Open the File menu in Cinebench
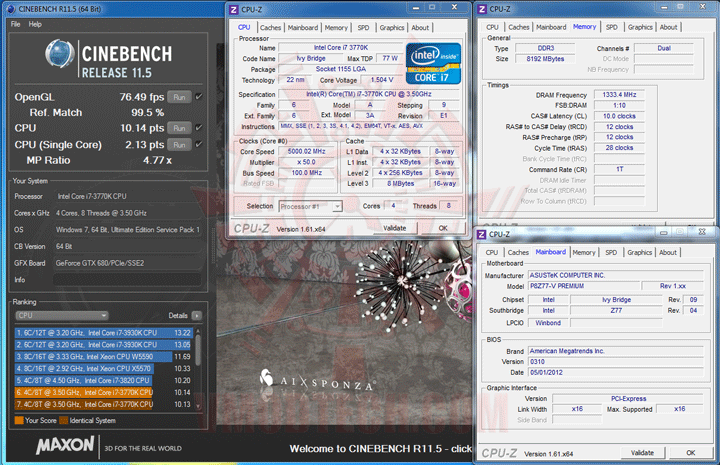The width and height of the screenshot is (720, 465). pos(15,24)
